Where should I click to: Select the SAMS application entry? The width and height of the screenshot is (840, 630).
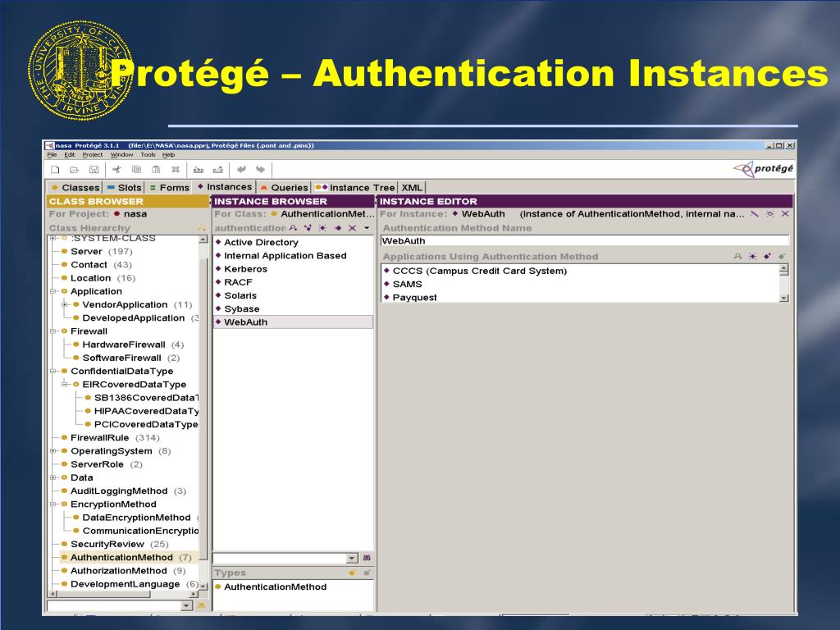pos(407,285)
